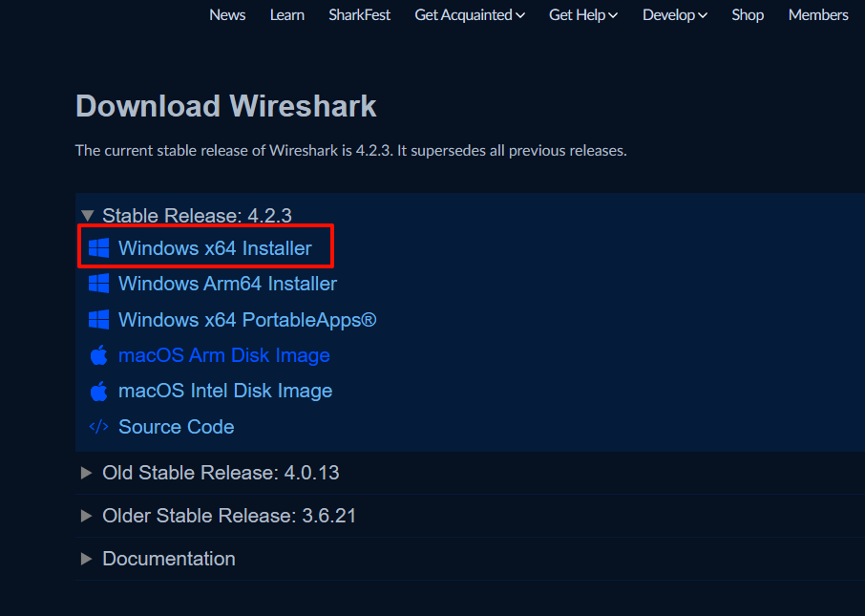Open the Get Help dropdown menu
Image resolution: width=865 pixels, height=616 pixels.
pyautogui.click(x=583, y=15)
